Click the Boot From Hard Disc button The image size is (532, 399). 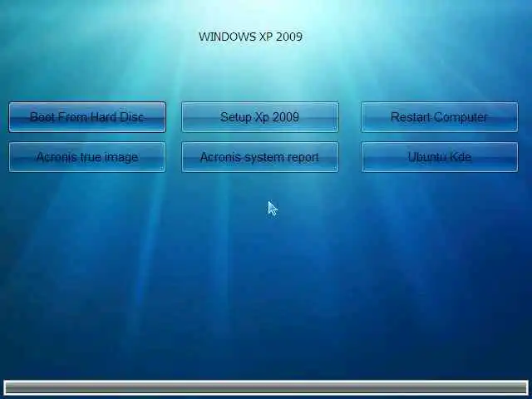(x=87, y=117)
